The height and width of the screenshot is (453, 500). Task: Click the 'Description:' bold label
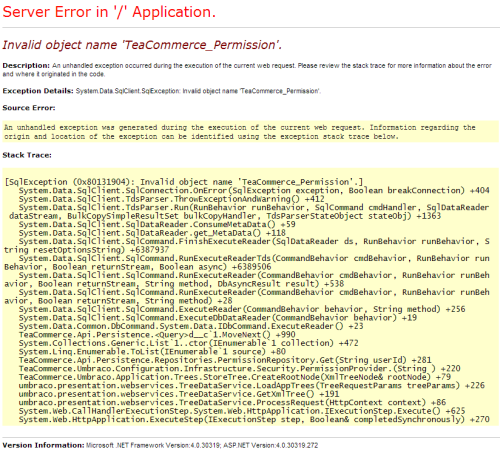point(26,66)
